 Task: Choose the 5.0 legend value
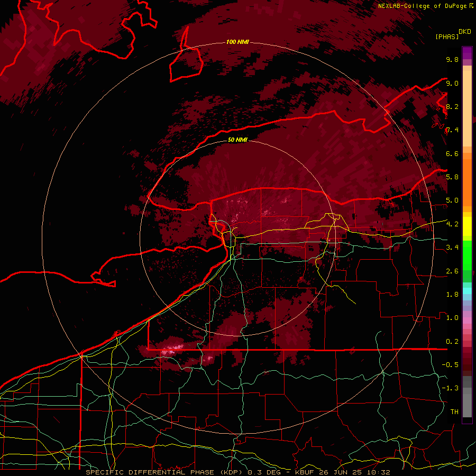click(x=452, y=200)
